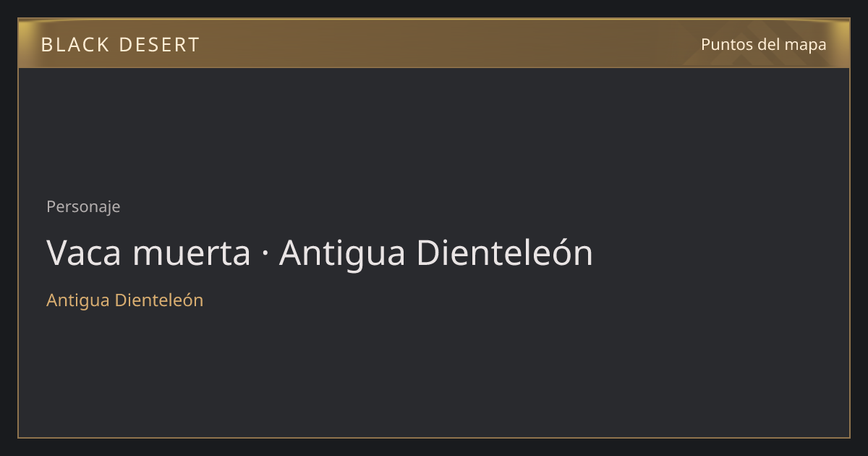
Task: Click the words Vaca muerta in the title
Action: 148,253
